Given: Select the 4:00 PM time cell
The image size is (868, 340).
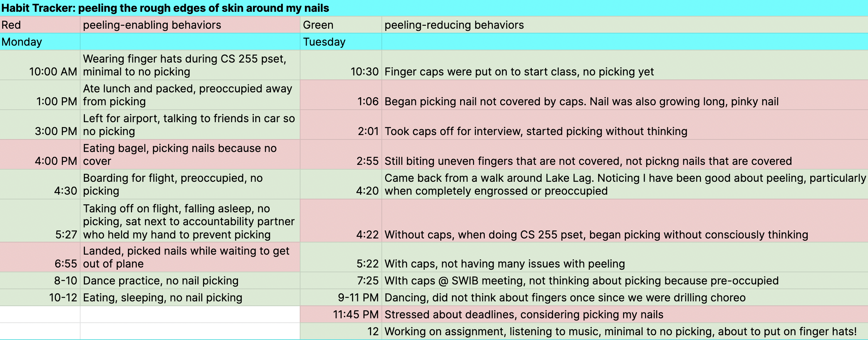Looking at the screenshot, I should (x=40, y=155).
